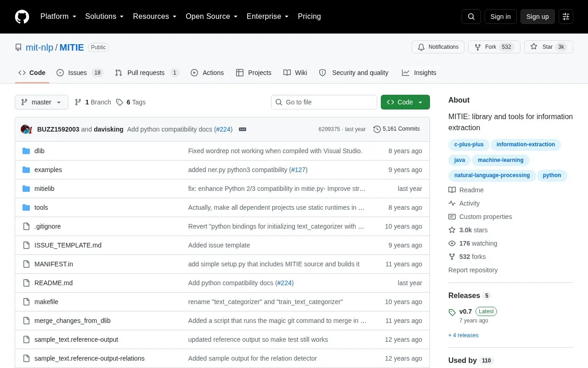
Task: Open the dlib folder icon
Action: [x=26, y=151]
